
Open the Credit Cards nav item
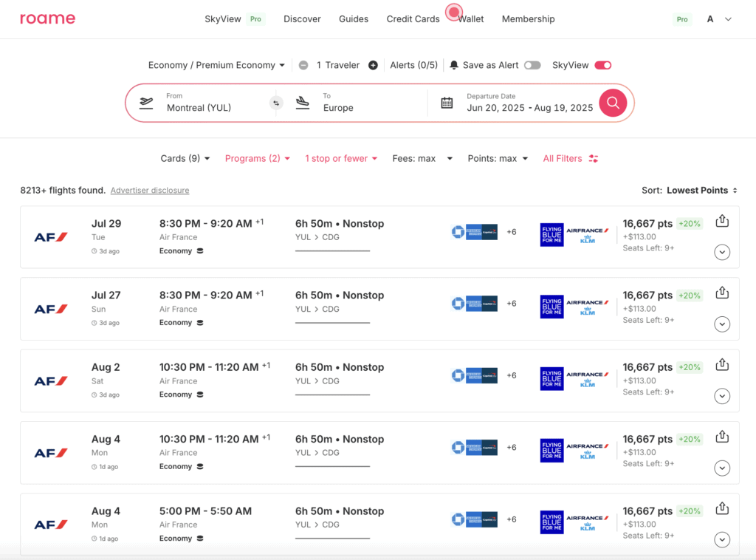click(x=413, y=19)
